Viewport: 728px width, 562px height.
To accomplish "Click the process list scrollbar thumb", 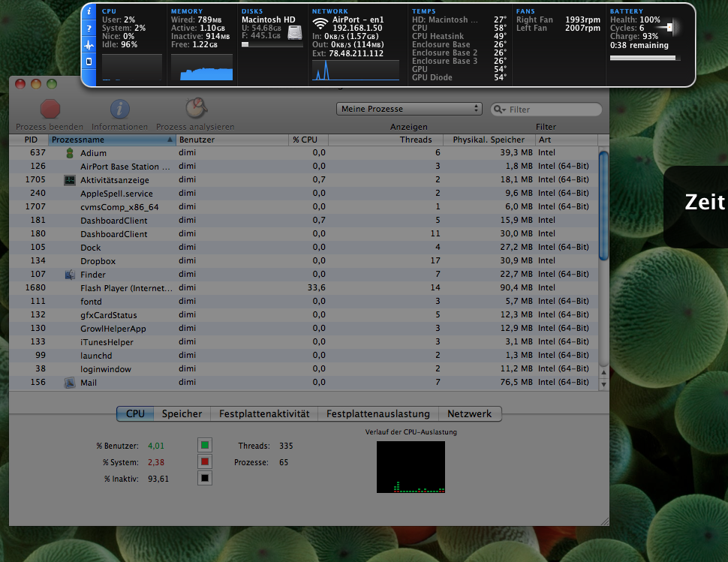I will tap(603, 206).
